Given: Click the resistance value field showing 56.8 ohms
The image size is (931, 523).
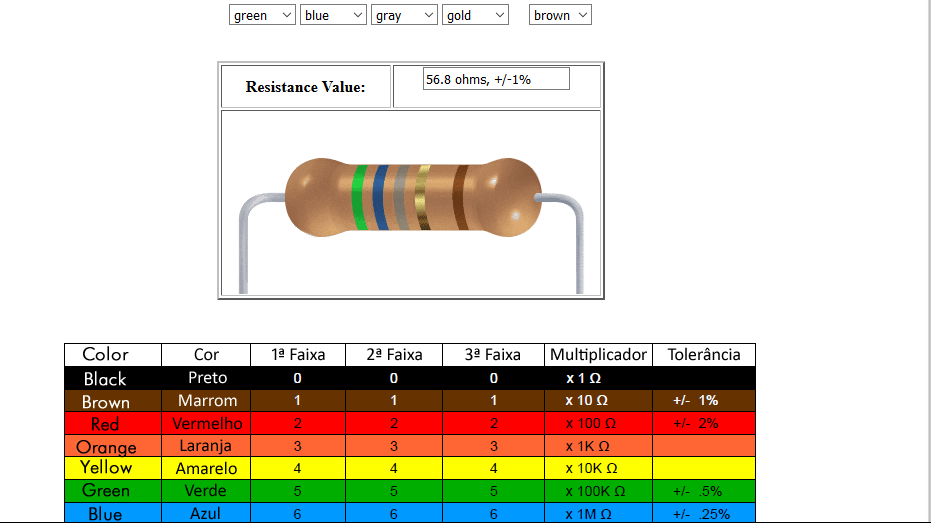Looking at the screenshot, I should (x=496, y=79).
